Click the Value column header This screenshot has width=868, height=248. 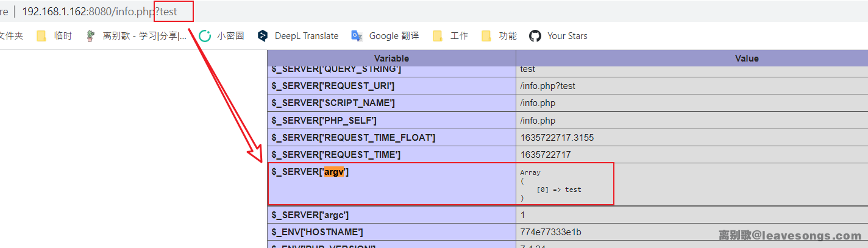tap(746, 58)
